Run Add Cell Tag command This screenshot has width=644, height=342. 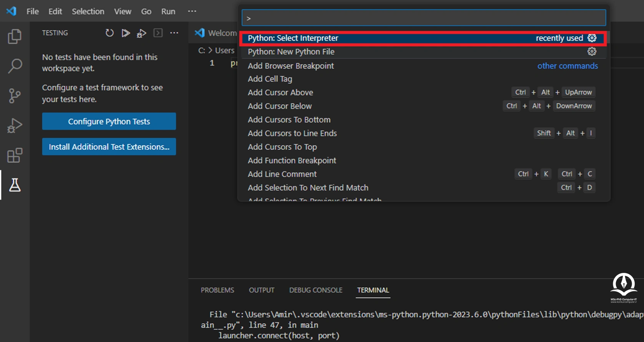coord(423,79)
